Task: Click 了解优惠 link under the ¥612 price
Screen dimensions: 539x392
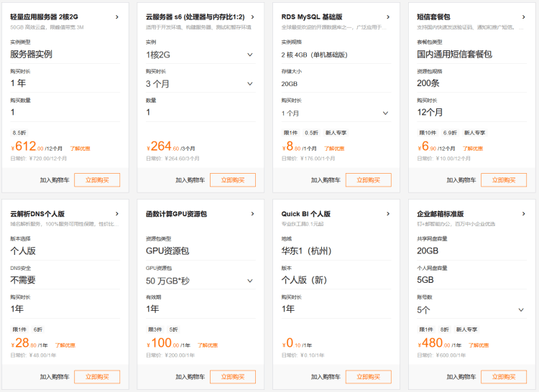Action: pos(80,149)
